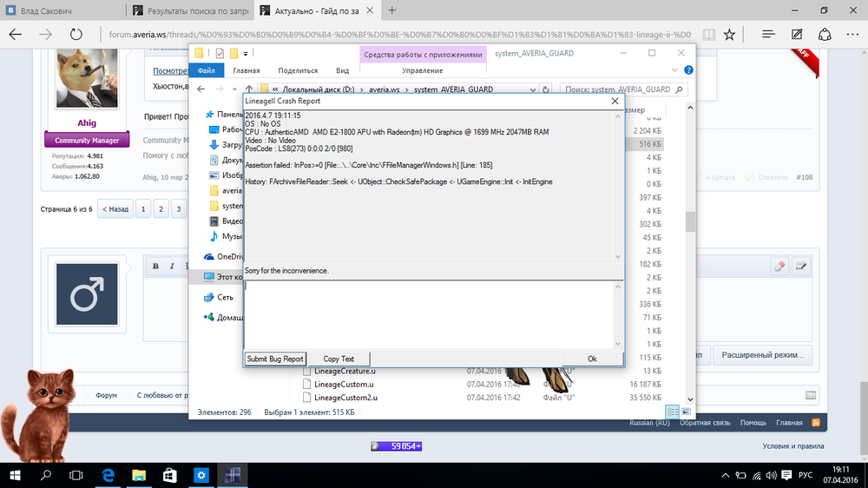The height and width of the screenshot is (488, 868).
Task: Click the Submit Bug Report button
Action: (x=274, y=359)
